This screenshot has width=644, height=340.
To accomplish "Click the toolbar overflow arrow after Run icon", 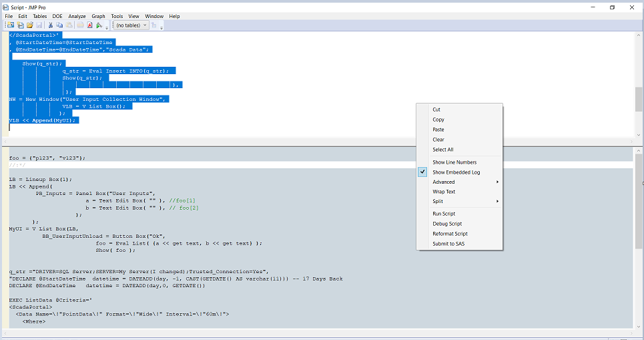I will coord(107,27).
